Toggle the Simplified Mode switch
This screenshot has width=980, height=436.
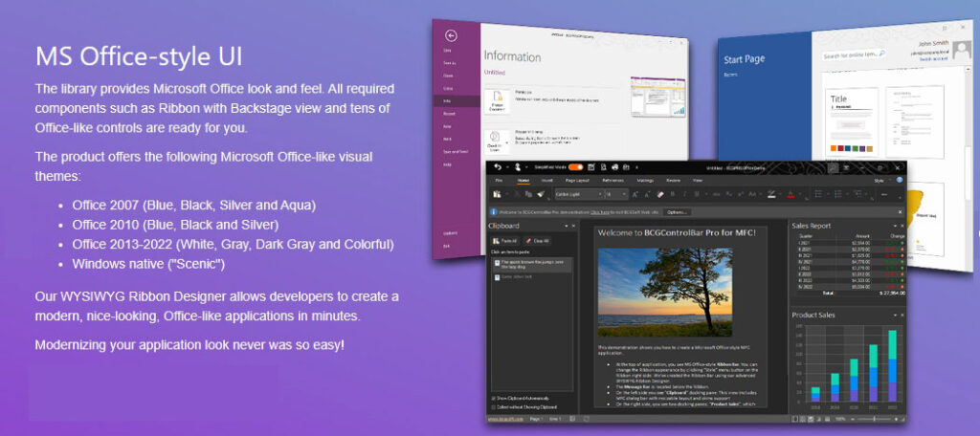[x=575, y=167]
